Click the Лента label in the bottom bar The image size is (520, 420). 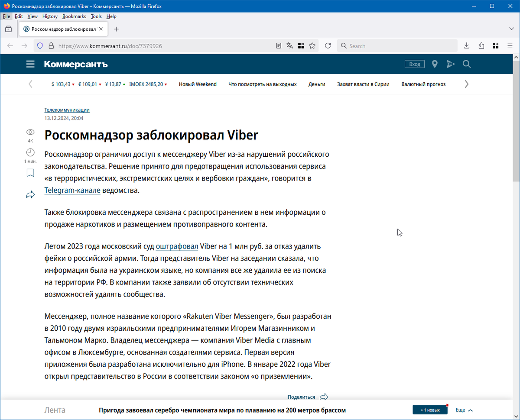point(55,410)
